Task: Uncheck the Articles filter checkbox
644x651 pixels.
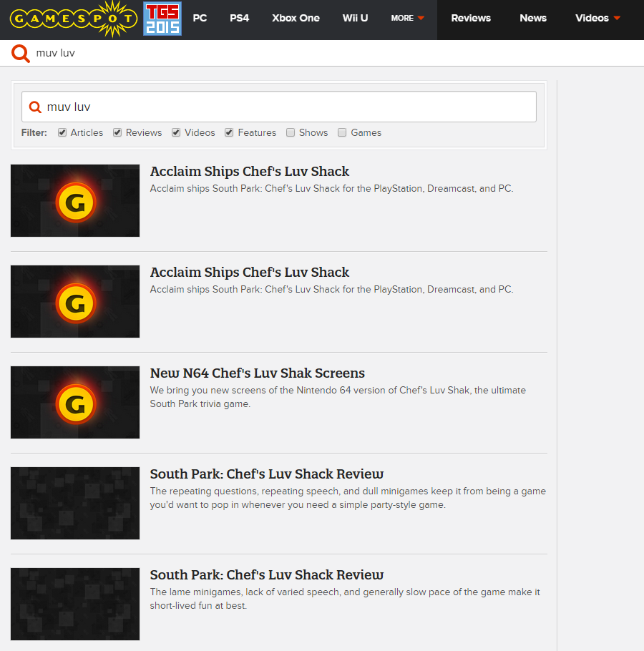Action: point(62,133)
